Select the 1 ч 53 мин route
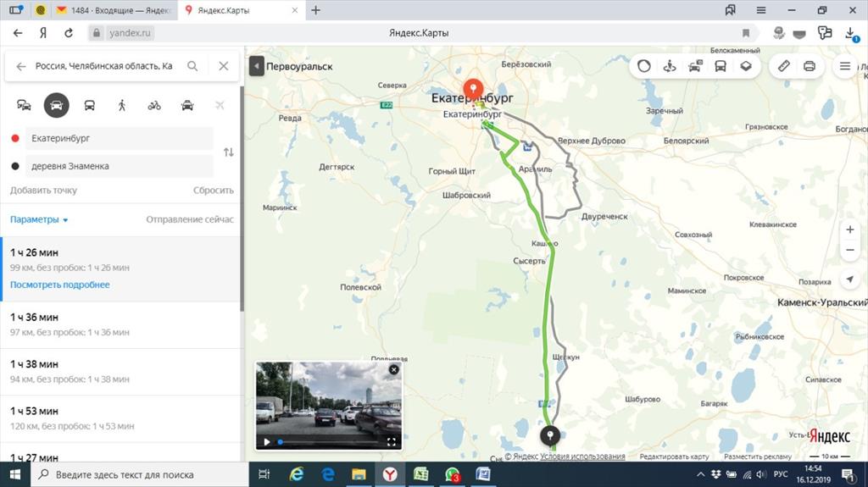868x487 pixels. coord(120,419)
